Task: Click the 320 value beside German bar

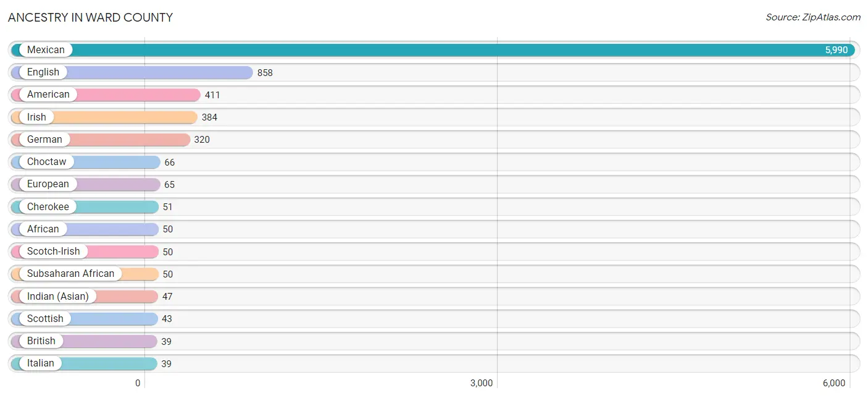Action: coord(202,140)
